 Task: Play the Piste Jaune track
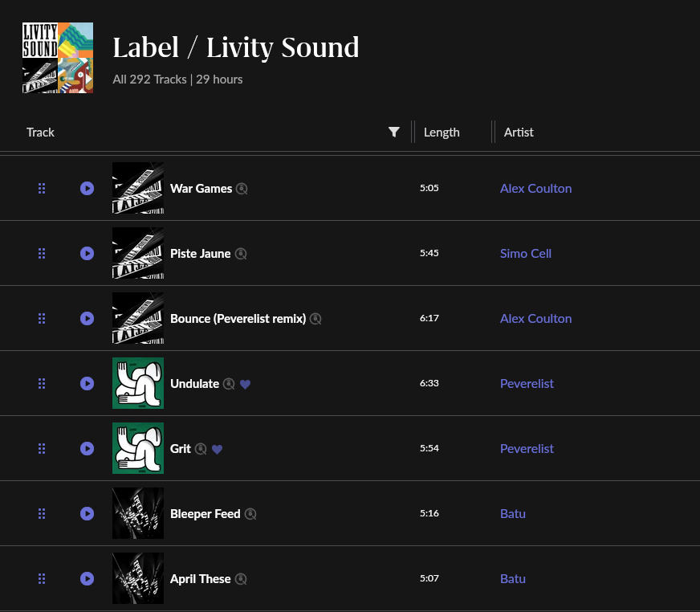click(87, 254)
